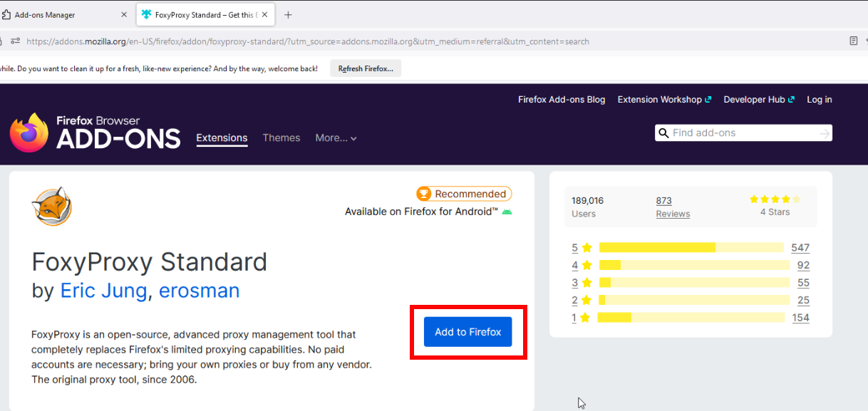
Task: Open Firefox Add-ons Blog link
Action: point(562,100)
